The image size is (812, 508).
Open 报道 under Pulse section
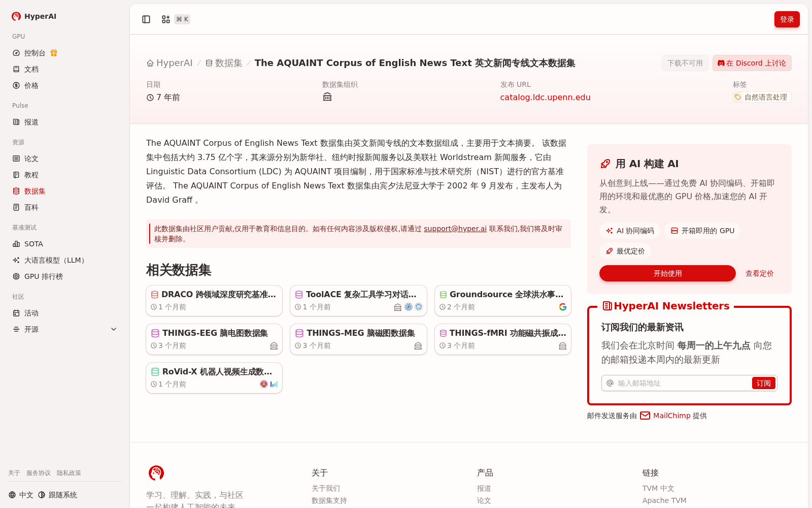click(x=31, y=122)
